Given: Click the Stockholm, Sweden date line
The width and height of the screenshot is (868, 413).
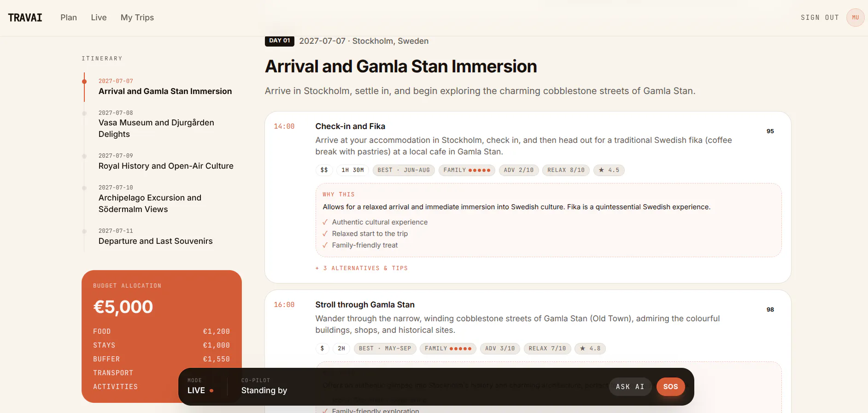Looking at the screenshot, I should coord(364,41).
